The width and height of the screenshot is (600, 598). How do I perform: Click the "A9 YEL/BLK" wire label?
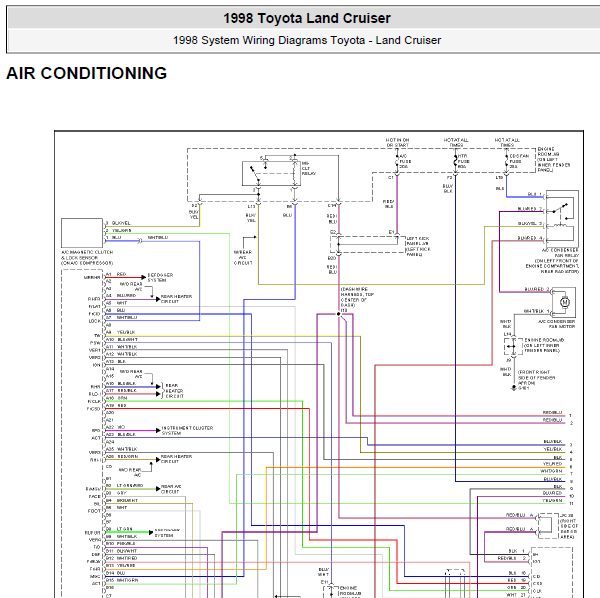coord(121,332)
